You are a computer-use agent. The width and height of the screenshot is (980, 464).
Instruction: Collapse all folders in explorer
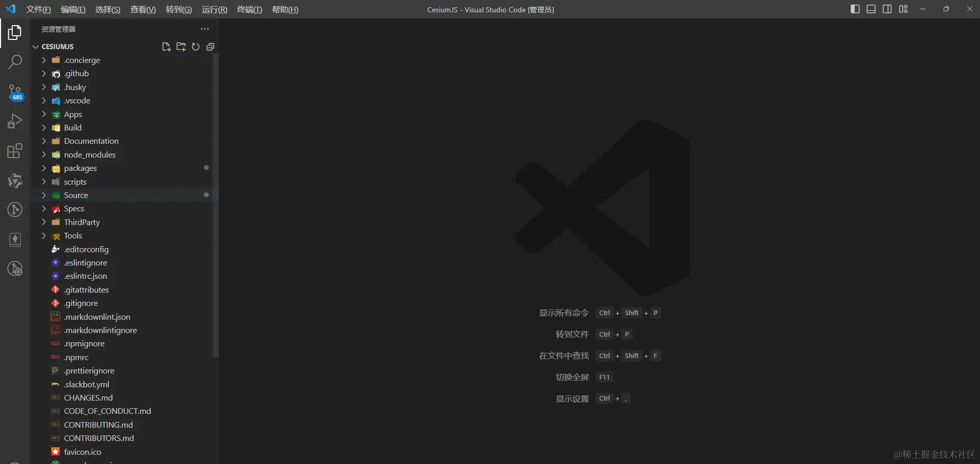210,47
